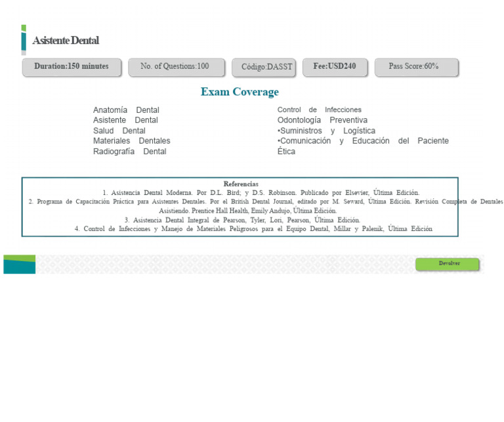The height and width of the screenshot is (422, 504).
Task: Click the green-teal bar icon beside title
Action: point(24,40)
